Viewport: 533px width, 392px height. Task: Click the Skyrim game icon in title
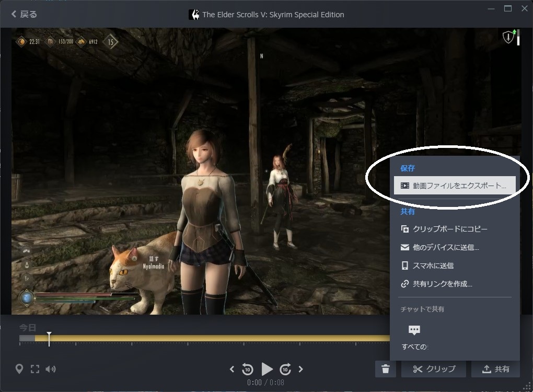194,15
